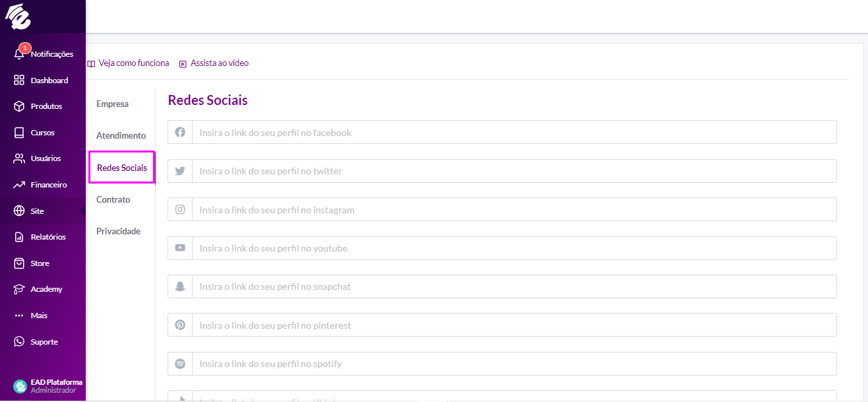
Task: Focus the snapchat profile link field
Action: click(x=514, y=286)
